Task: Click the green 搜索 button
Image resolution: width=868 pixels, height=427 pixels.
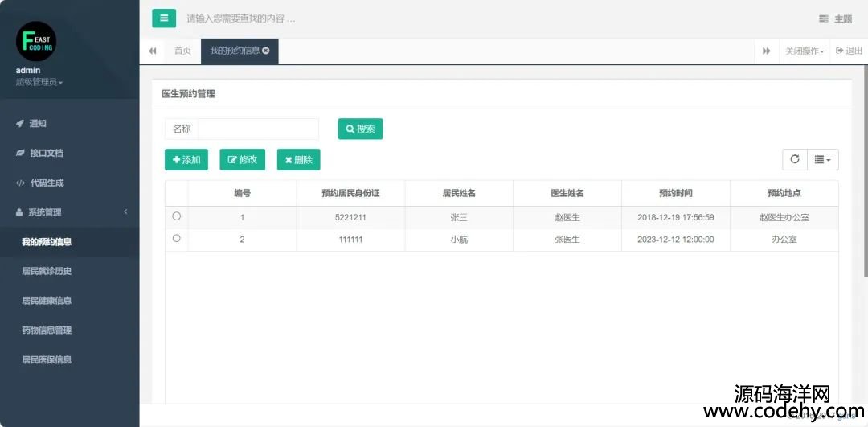Action: click(360, 129)
